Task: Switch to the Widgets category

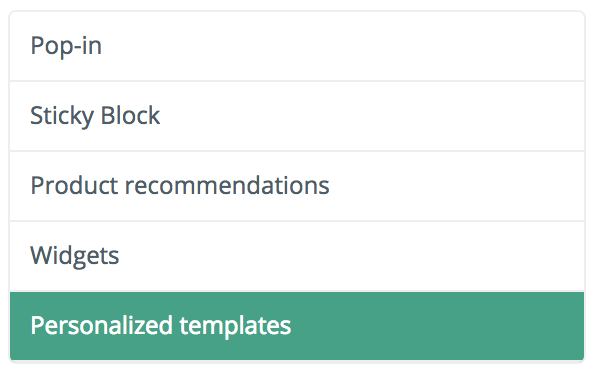Action: [x=297, y=256]
